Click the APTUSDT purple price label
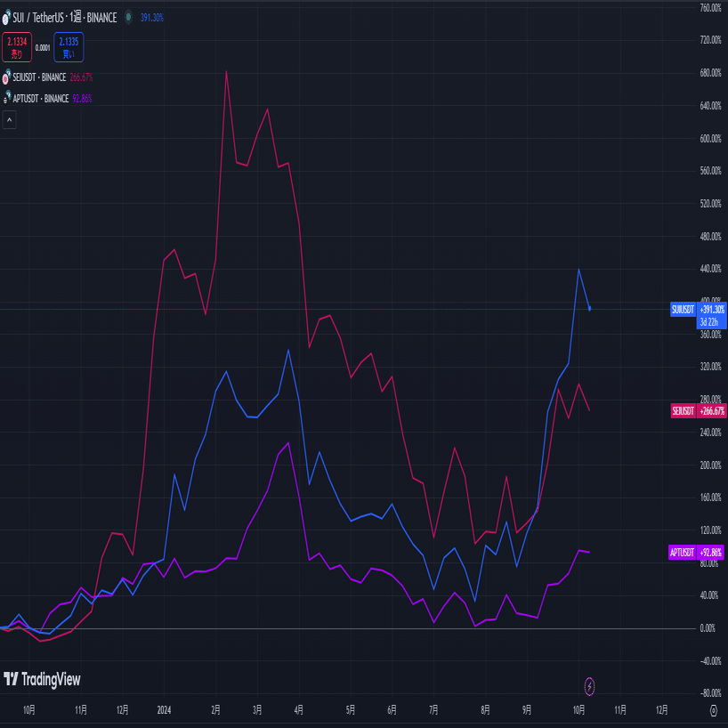 click(x=682, y=553)
